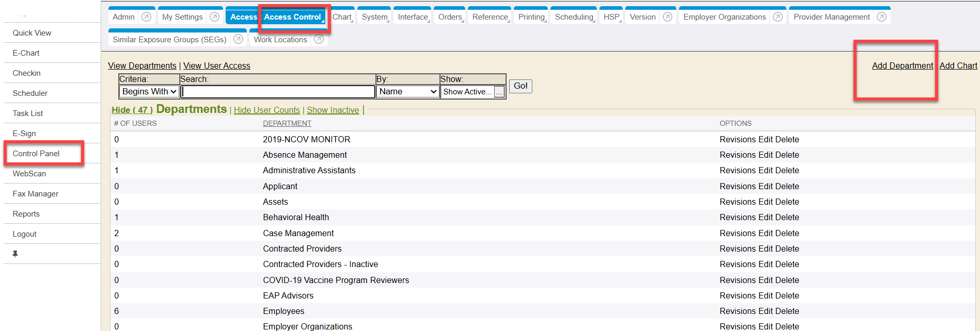
Task: Open the Begins With criteria dropdown
Action: click(x=149, y=92)
